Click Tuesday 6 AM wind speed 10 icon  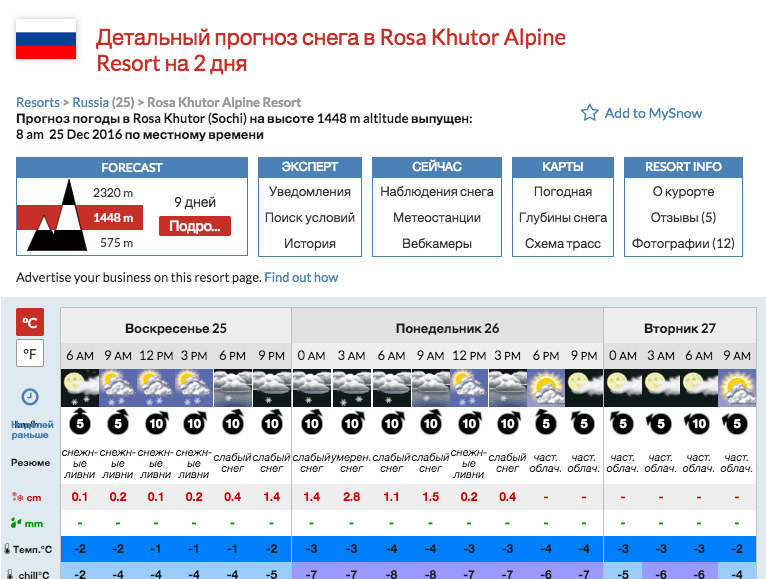pos(698,423)
